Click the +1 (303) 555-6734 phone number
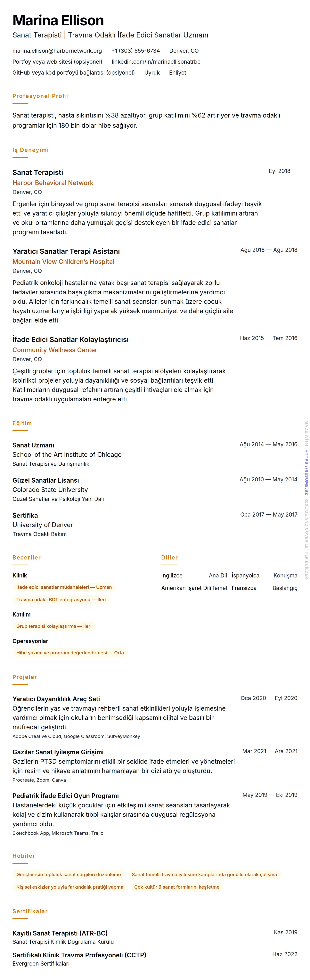 [135, 51]
